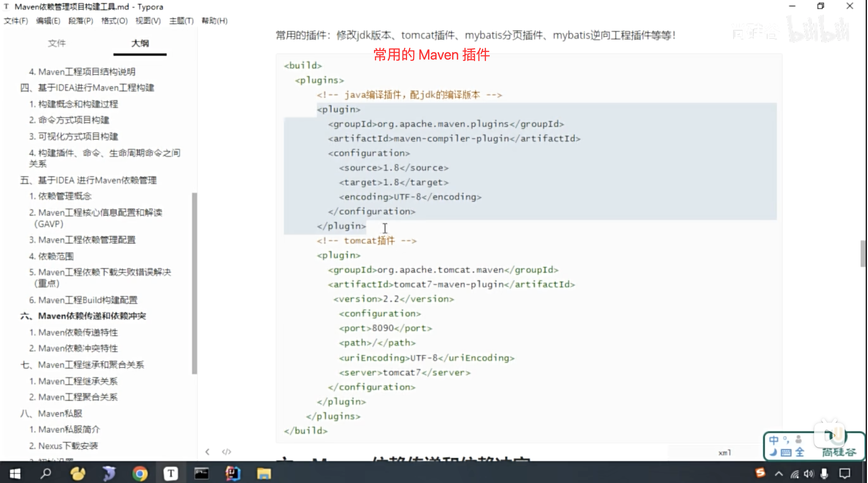Toggle source code mode icon
Screen dimensions: 868x483
coord(226,452)
